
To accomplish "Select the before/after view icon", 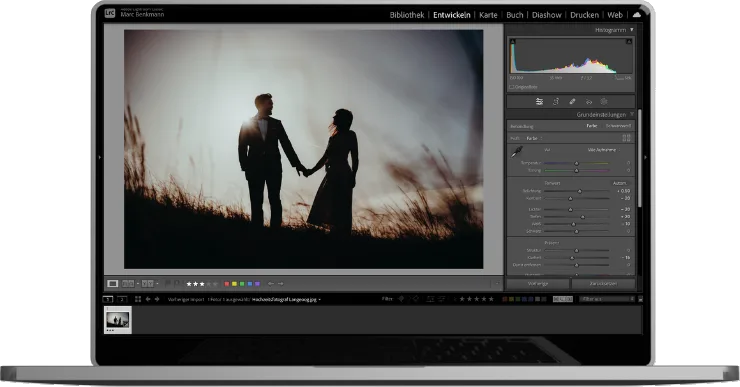I will click(148, 284).
